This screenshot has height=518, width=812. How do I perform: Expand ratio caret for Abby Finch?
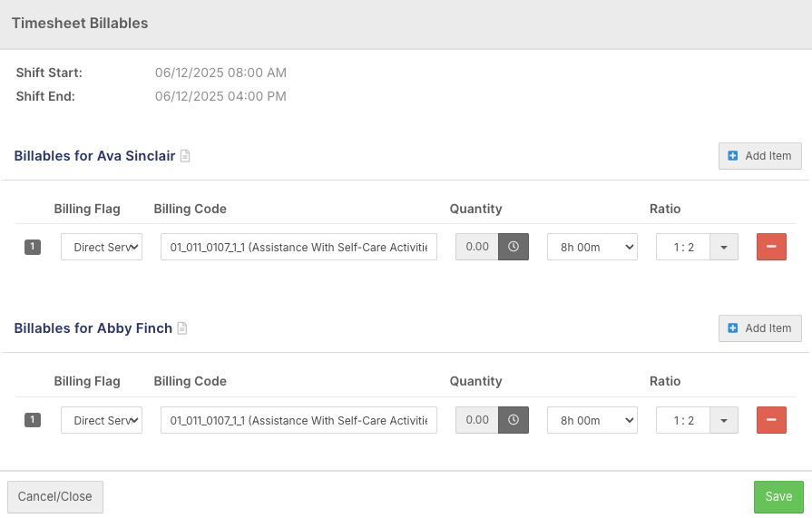coord(724,420)
